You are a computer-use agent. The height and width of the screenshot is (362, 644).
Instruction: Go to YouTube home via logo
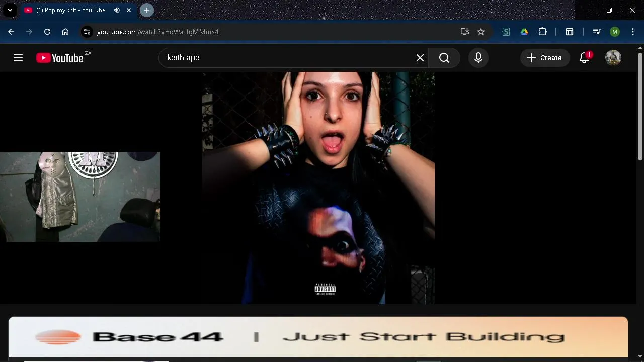point(60,58)
